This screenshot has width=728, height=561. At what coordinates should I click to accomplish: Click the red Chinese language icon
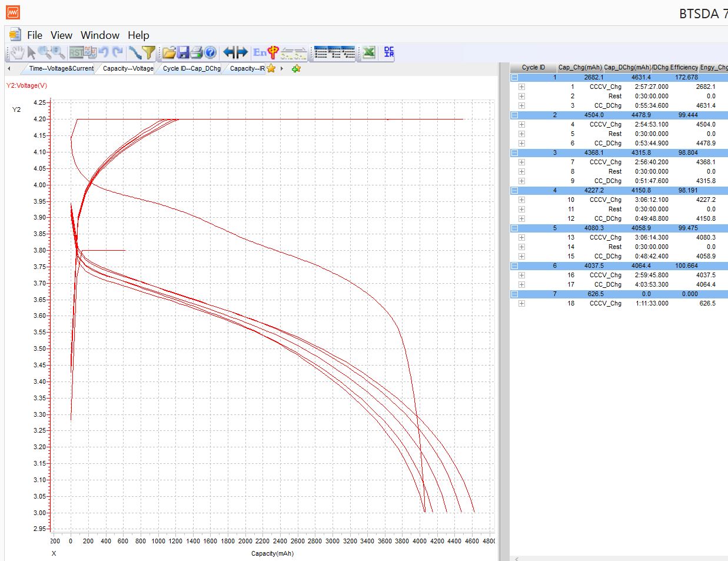point(272,52)
